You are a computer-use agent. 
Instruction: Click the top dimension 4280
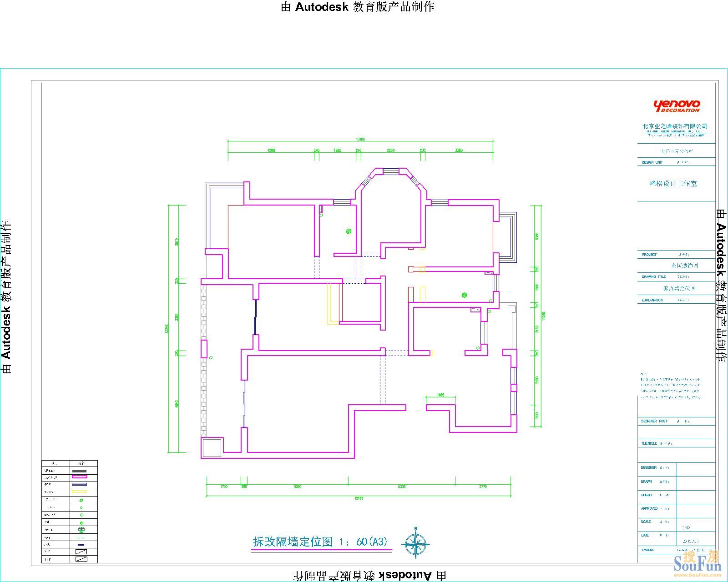(x=272, y=150)
